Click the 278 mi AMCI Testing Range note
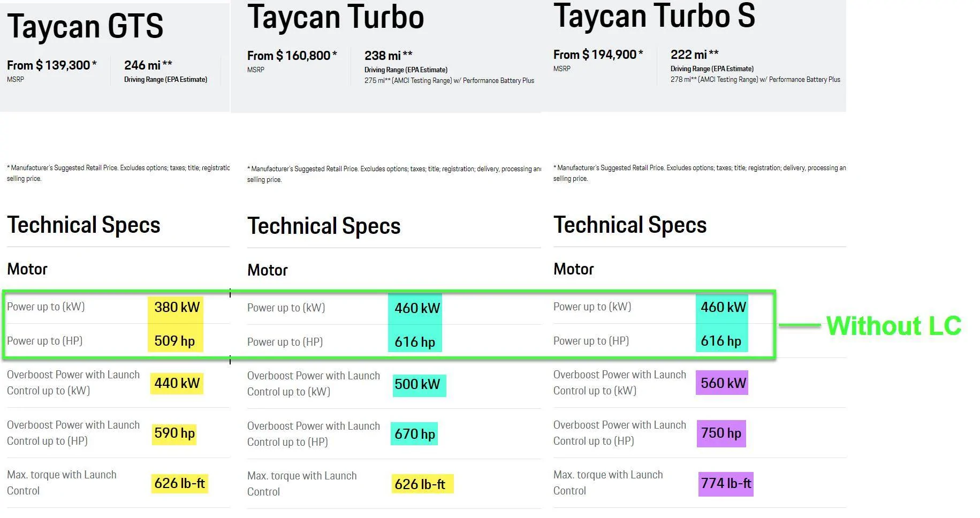The width and height of the screenshot is (980, 518). [755, 80]
